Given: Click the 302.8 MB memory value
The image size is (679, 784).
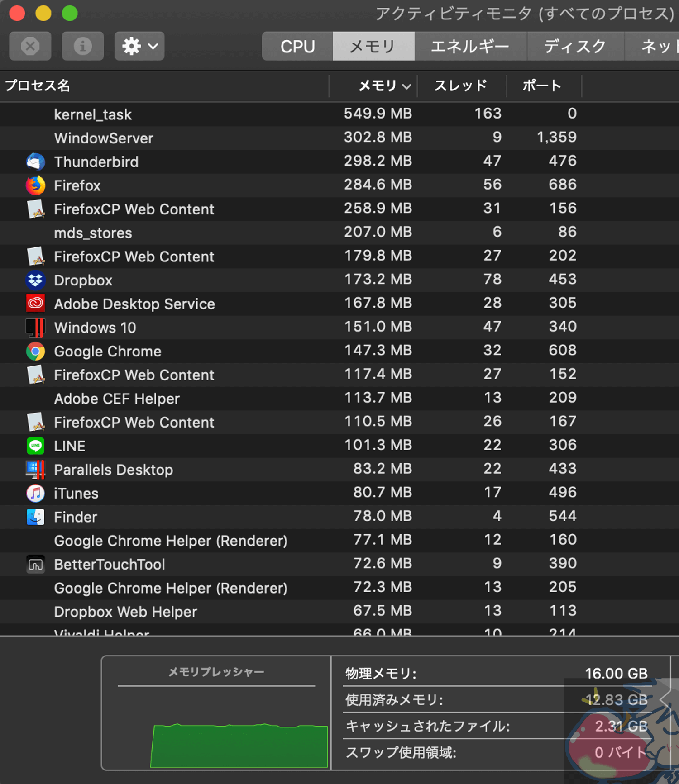Looking at the screenshot, I should click(x=378, y=137).
